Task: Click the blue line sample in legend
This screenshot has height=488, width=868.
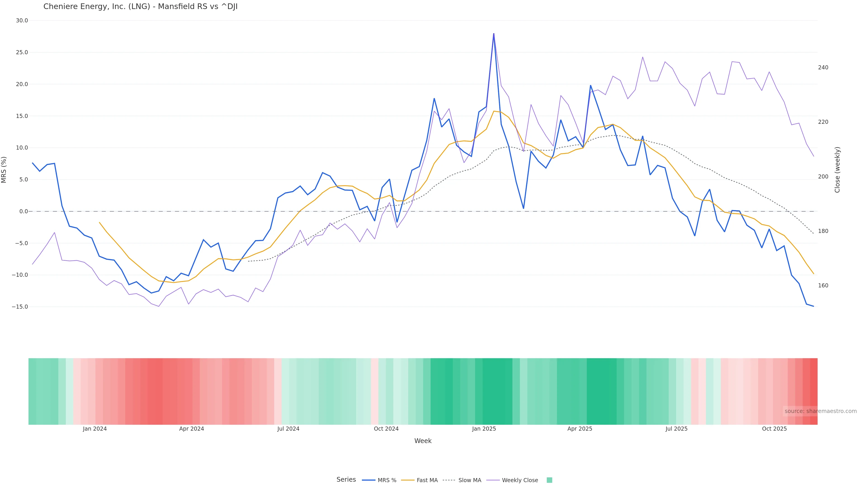Action: pos(368,480)
